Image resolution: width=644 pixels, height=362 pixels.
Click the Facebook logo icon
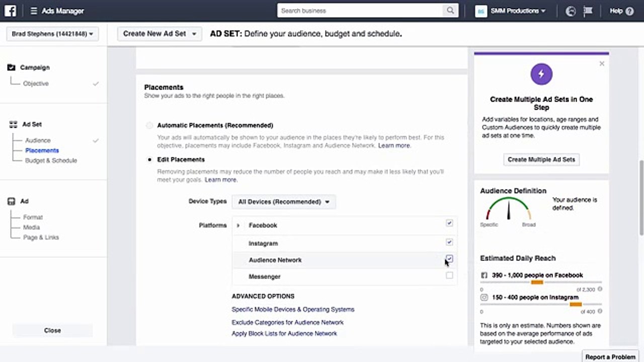[x=11, y=11]
